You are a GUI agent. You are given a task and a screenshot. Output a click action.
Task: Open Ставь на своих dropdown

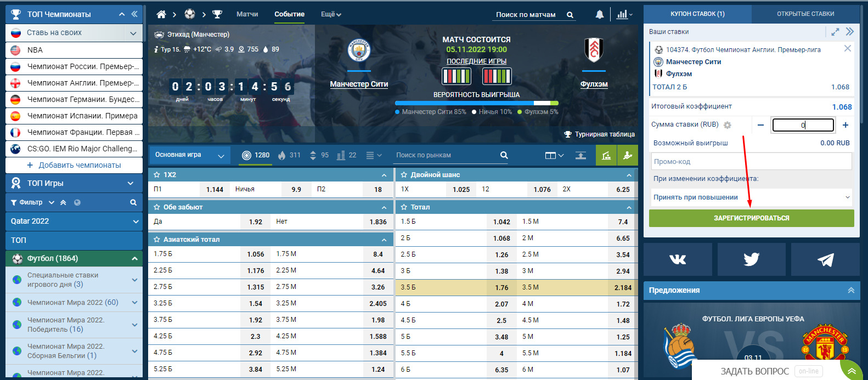(133, 33)
